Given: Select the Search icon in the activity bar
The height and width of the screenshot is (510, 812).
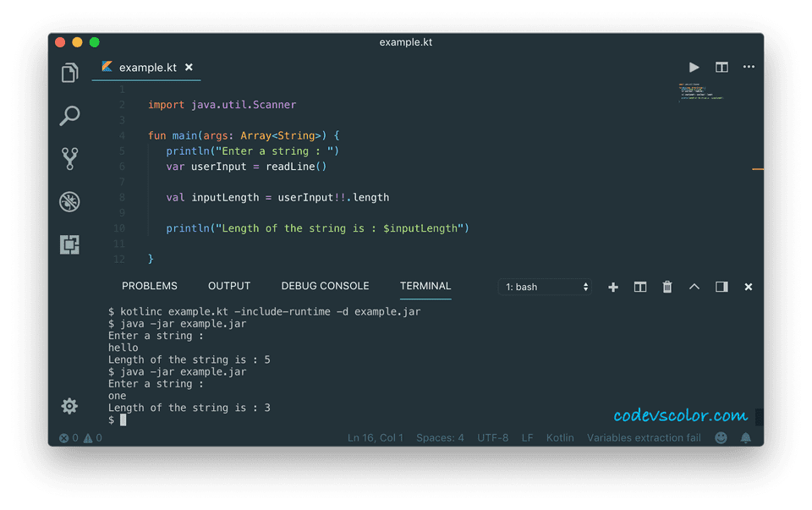Looking at the screenshot, I should (x=69, y=116).
